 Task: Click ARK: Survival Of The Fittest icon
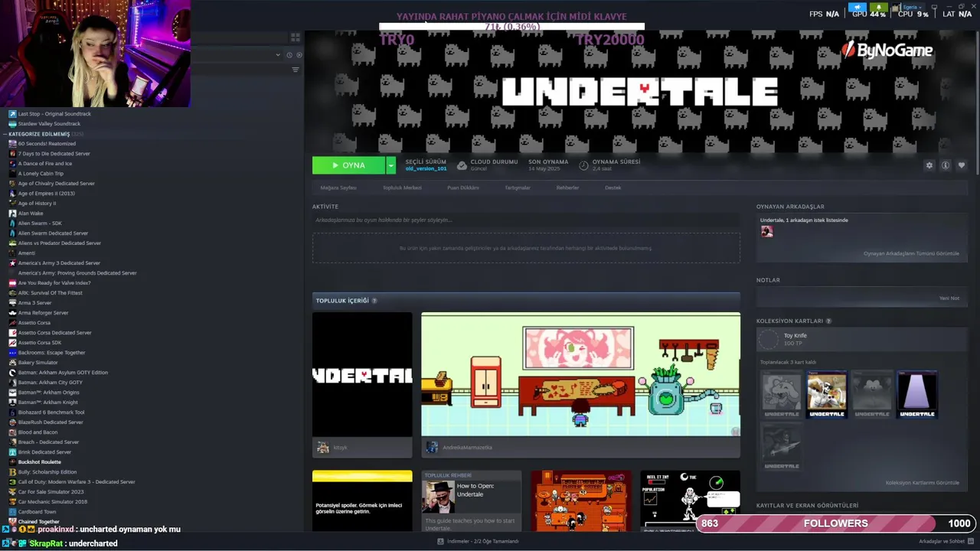coord(12,293)
